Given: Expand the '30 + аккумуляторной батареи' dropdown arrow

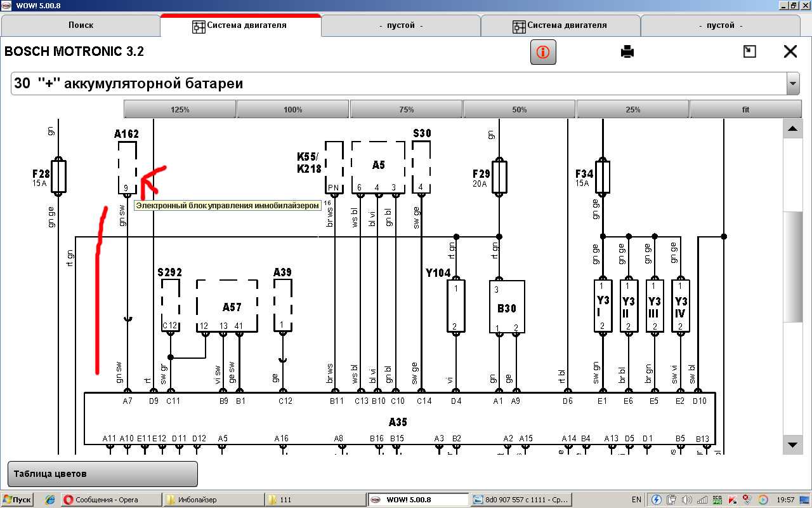Looking at the screenshot, I should pyautogui.click(x=793, y=83).
